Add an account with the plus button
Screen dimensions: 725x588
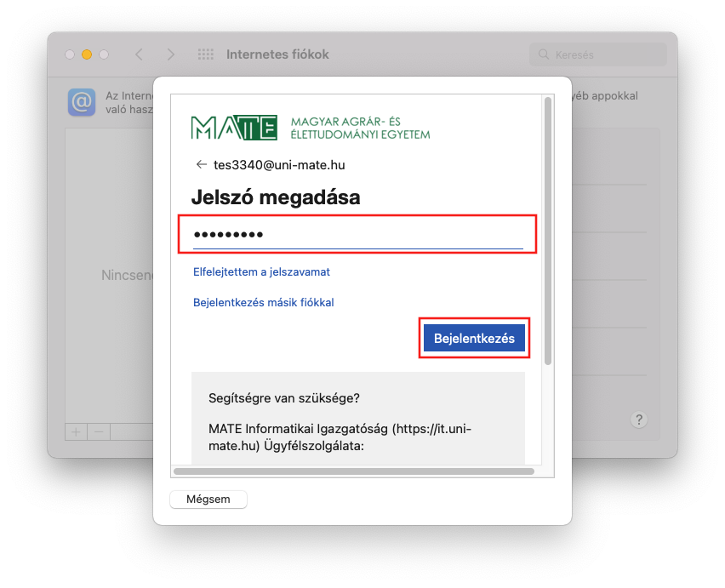coord(76,431)
